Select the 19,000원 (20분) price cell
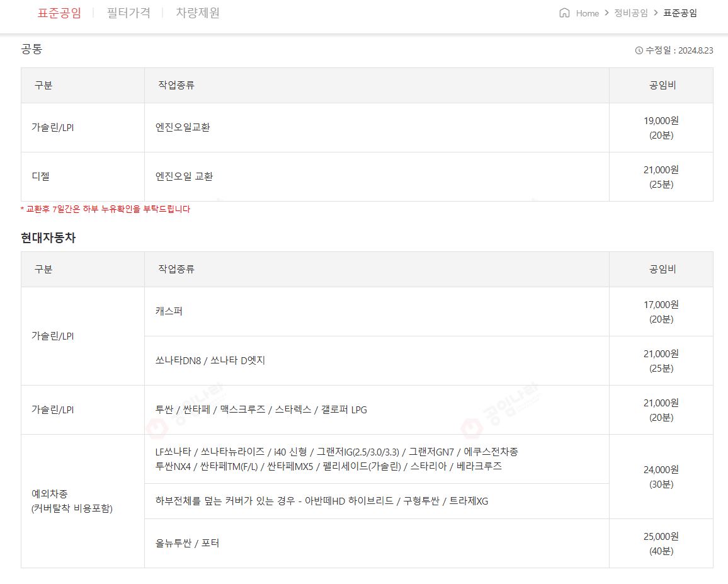Image resolution: width=728 pixels, height=584 pixels. tap(661, 127)
